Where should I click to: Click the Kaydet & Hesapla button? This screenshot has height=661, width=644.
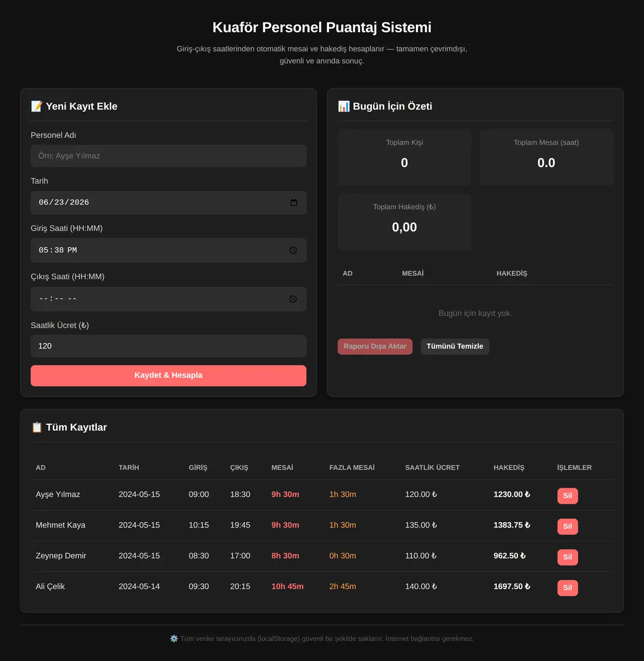(169, 376)
